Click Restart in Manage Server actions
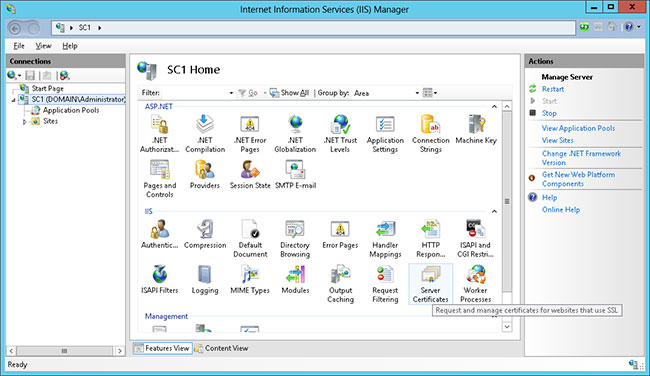The image size is (650, 376). pyautogui.click(x=553, y=89)
